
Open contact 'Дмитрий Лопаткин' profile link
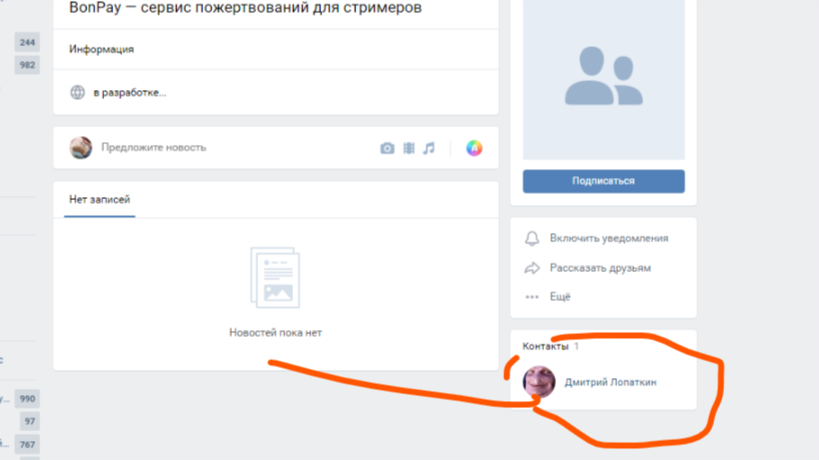(610, 382)
